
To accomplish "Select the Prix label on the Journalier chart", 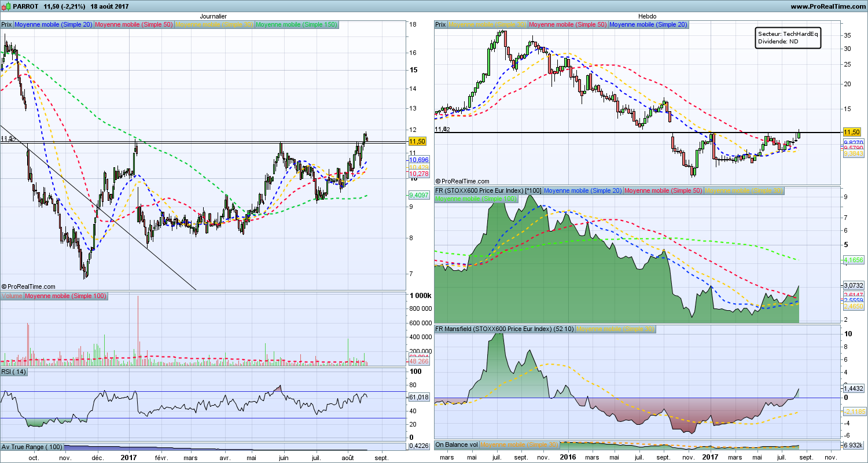I will 6,25.
